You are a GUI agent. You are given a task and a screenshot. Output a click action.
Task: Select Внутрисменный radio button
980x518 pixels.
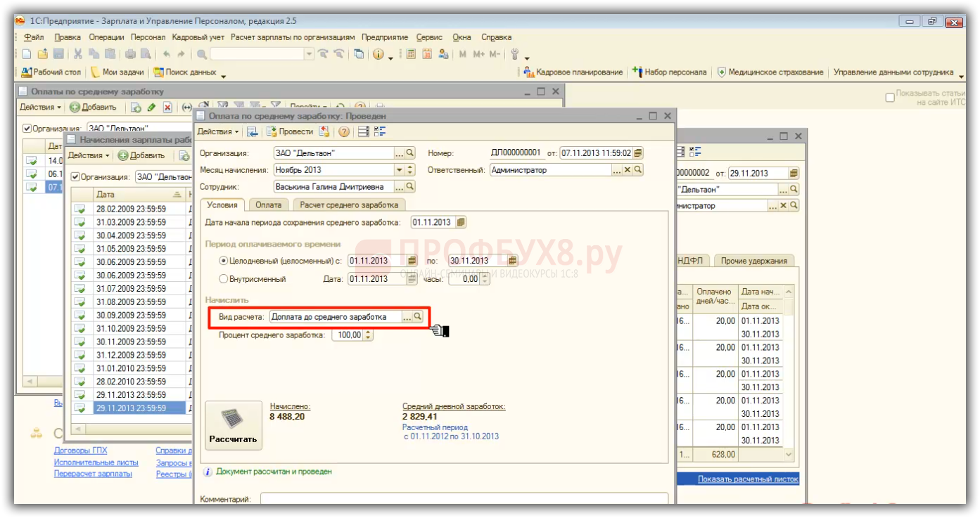(224, 279)
